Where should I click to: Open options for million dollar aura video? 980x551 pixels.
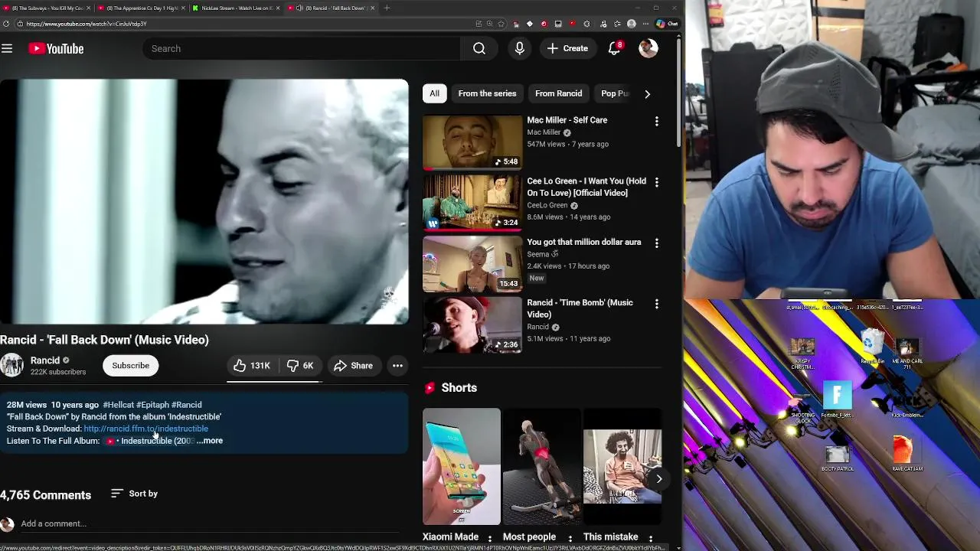(656, 243)
